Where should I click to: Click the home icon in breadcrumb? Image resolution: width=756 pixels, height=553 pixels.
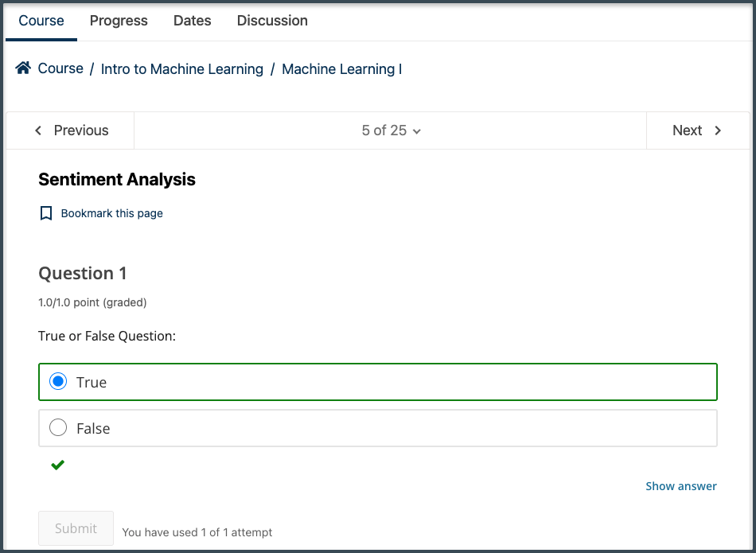pos(23,68)
